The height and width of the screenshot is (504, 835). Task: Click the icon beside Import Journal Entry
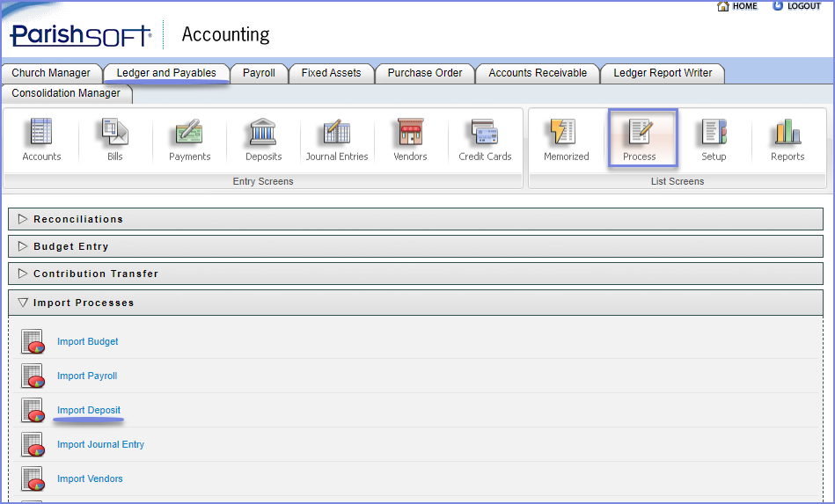tap(33, 444)
